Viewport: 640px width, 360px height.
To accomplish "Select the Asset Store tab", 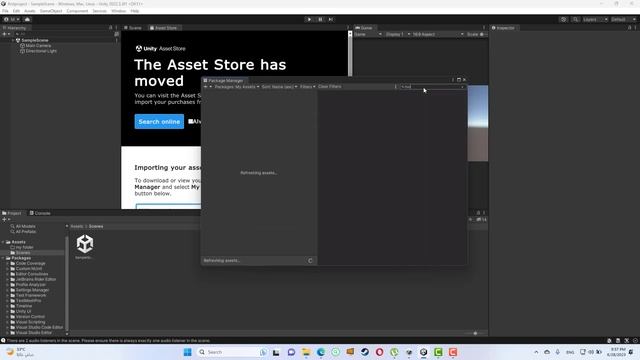I will [x=163, y=28].
